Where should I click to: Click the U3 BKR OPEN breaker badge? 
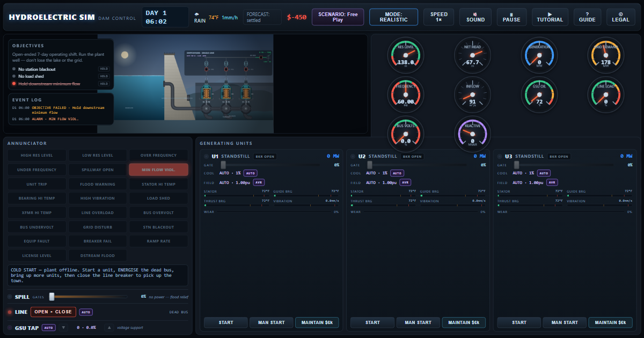(558, 157)
